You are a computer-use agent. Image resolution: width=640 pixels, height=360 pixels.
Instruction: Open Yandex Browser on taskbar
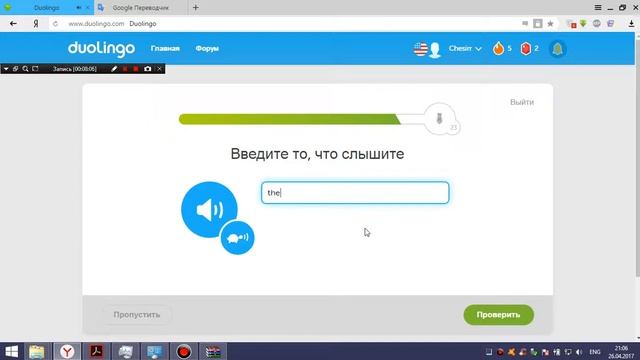click(67, 351)
